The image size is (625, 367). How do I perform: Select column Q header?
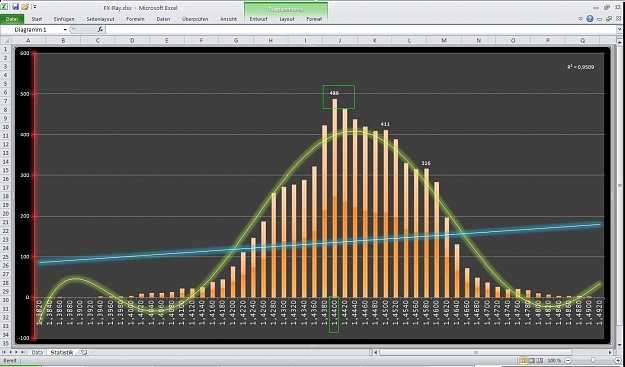tap(583, 41)
